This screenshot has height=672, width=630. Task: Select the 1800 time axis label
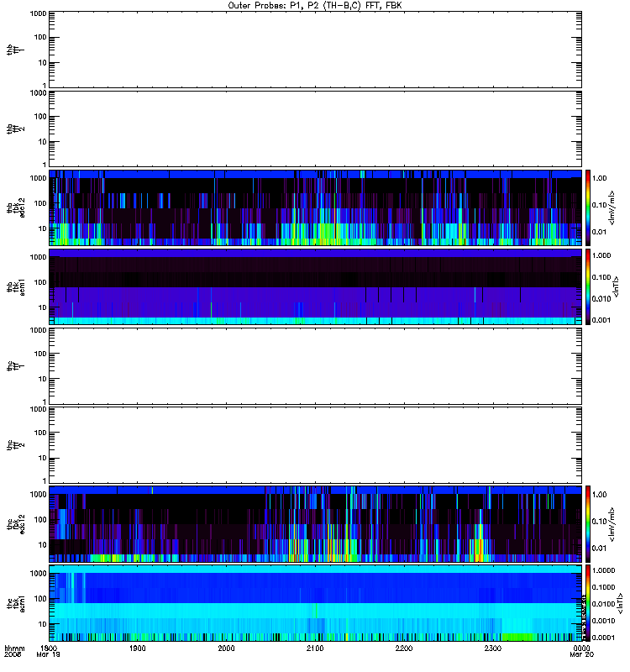tap(49, 648)
